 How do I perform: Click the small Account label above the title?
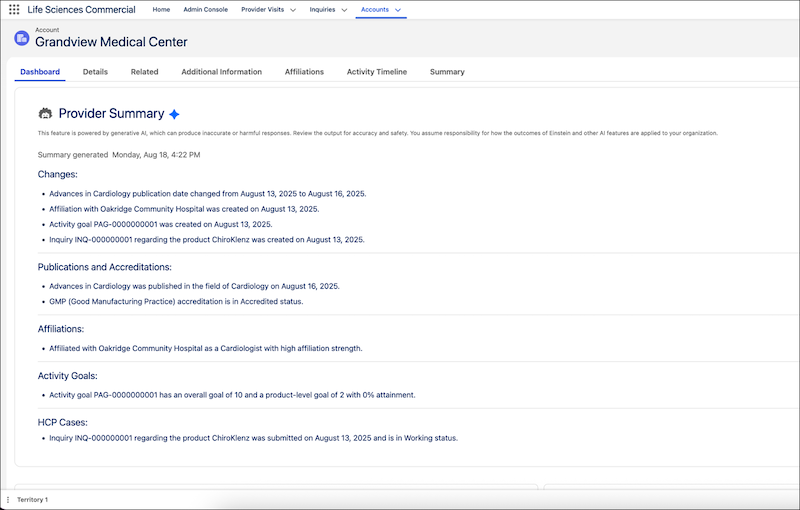click(47, 30)
